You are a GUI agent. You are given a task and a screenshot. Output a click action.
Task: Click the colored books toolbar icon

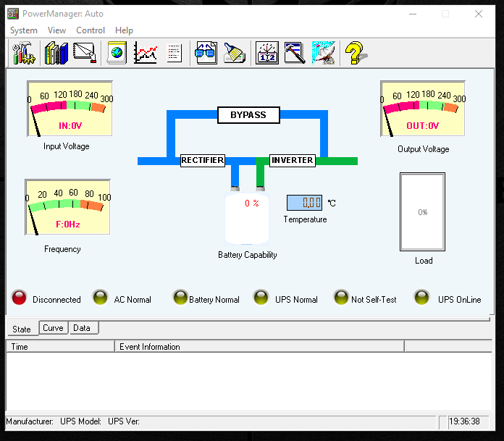tap(56, 53)
